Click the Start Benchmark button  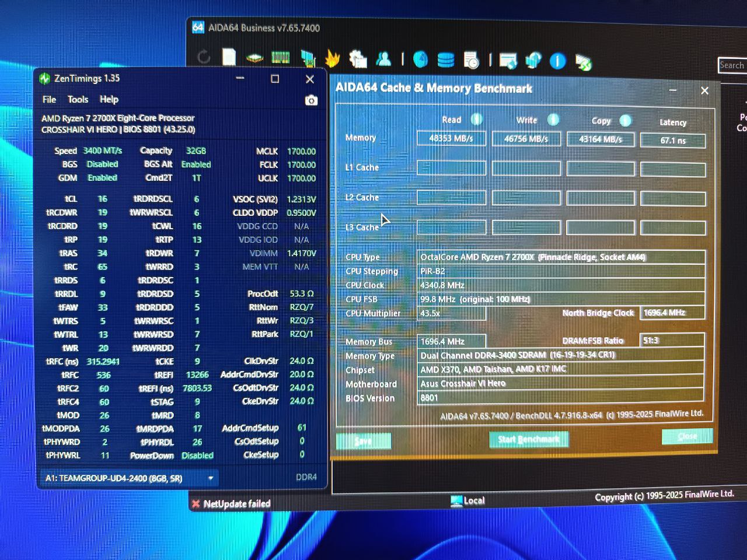click(529, 439)
